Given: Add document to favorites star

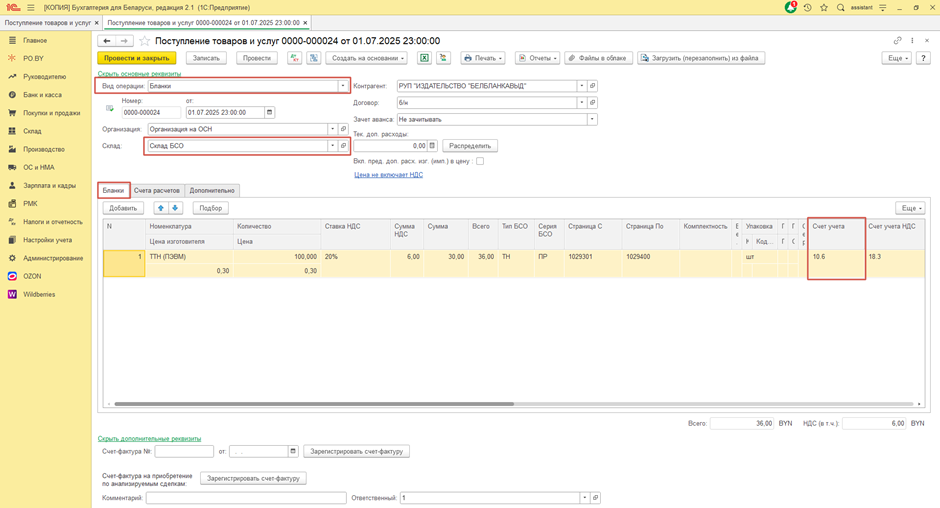Looking at the screenshot, I should (144, 41).
